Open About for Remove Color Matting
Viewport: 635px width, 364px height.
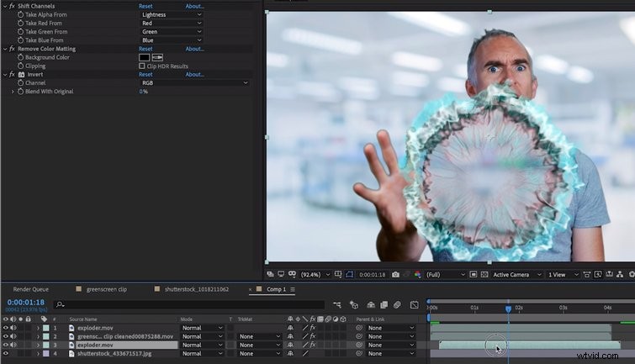pyautogui.click(x=195, y=49)
